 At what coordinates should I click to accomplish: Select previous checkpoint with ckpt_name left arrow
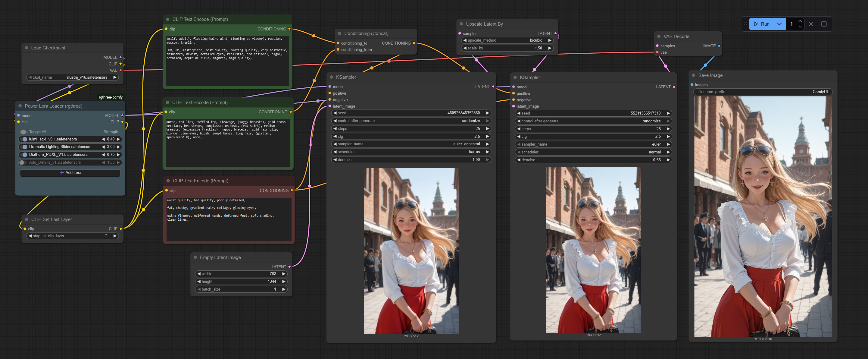click(30, 77)
